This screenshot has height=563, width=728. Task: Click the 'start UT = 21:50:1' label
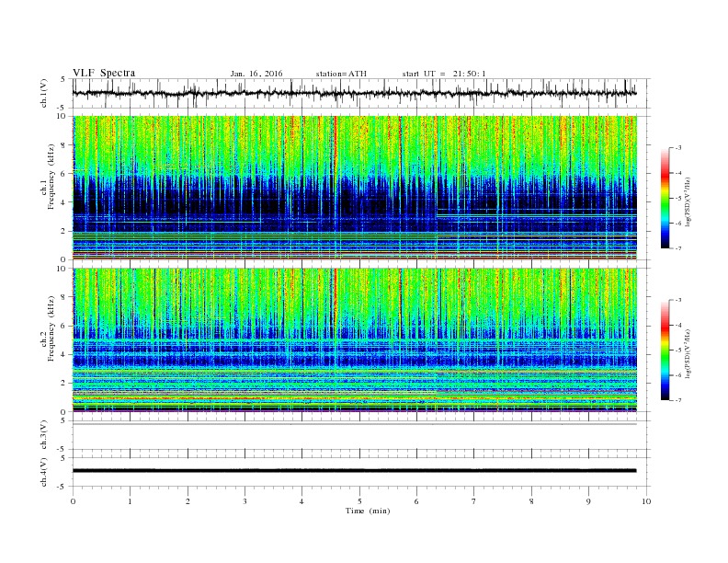[444, 74]
